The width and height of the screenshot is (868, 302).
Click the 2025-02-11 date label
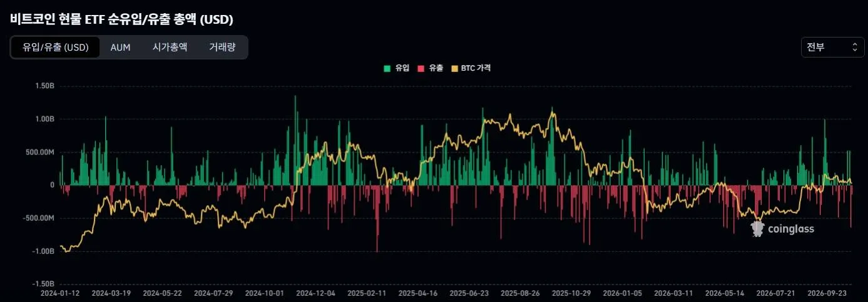pos(367,293)
